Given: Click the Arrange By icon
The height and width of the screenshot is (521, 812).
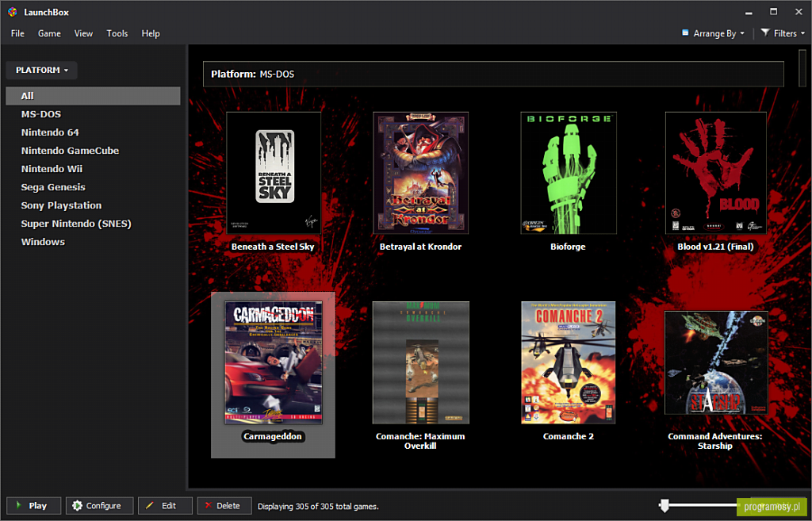Looking at the screenshot, I should (x=685, y=33).
